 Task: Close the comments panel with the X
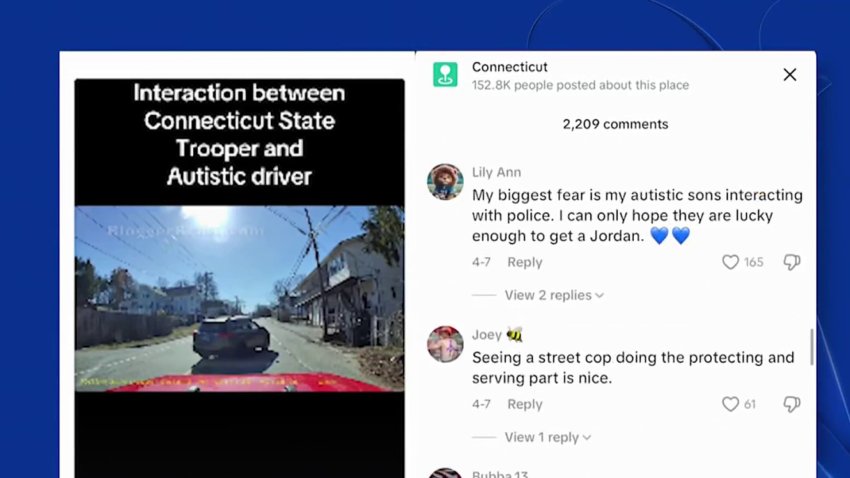coord(790,75)
